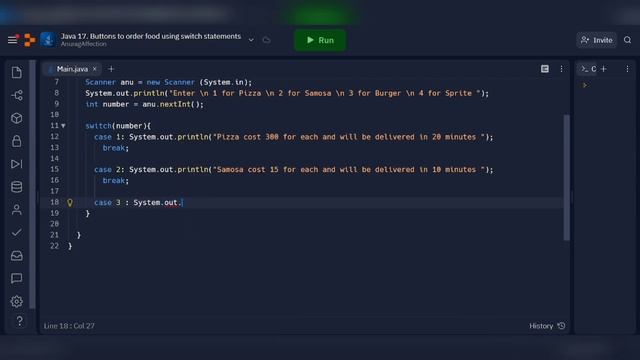Open the Unit tests checkmark icon
This screenshot has height=360, width=640.
pos(17,233)
